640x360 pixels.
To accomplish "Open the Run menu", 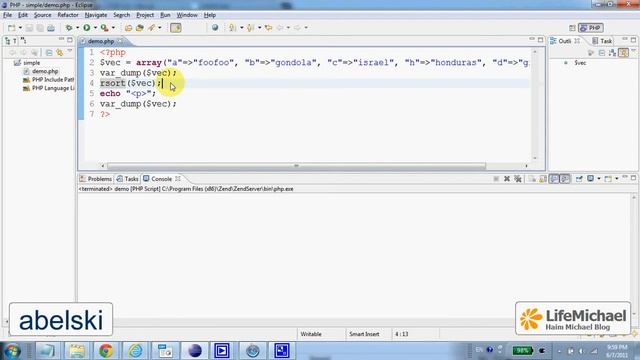I will 165,15.
